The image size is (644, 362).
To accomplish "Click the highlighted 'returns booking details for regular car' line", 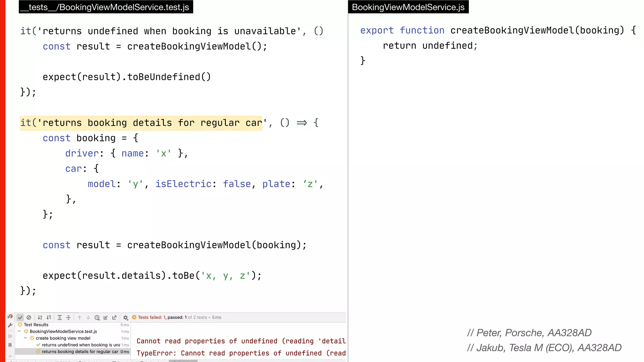I will click(141, 123).
